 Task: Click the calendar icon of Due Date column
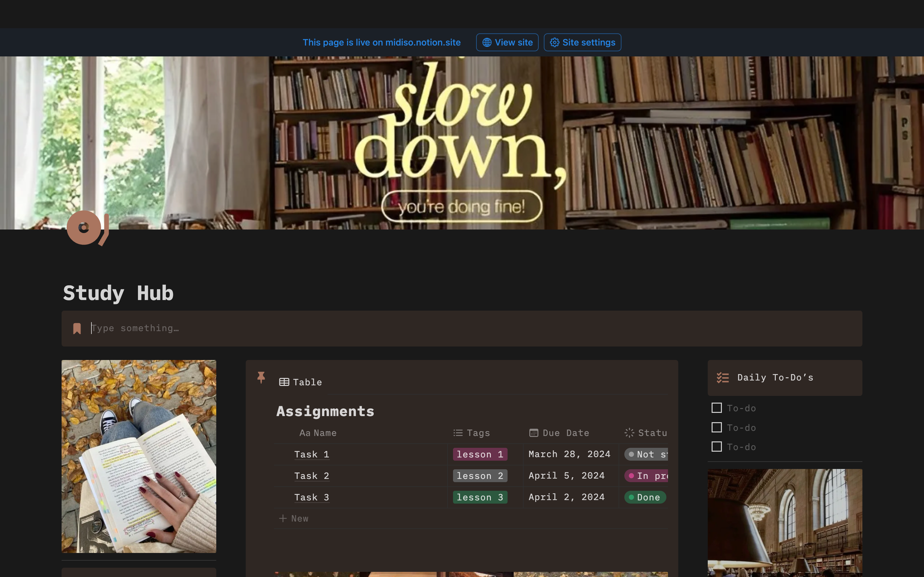pos(534,433)
